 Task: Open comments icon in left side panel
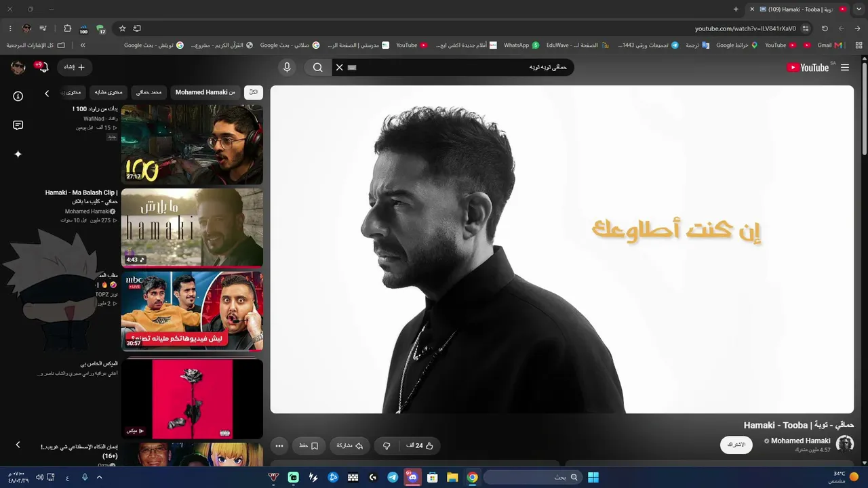click(18, 125)
